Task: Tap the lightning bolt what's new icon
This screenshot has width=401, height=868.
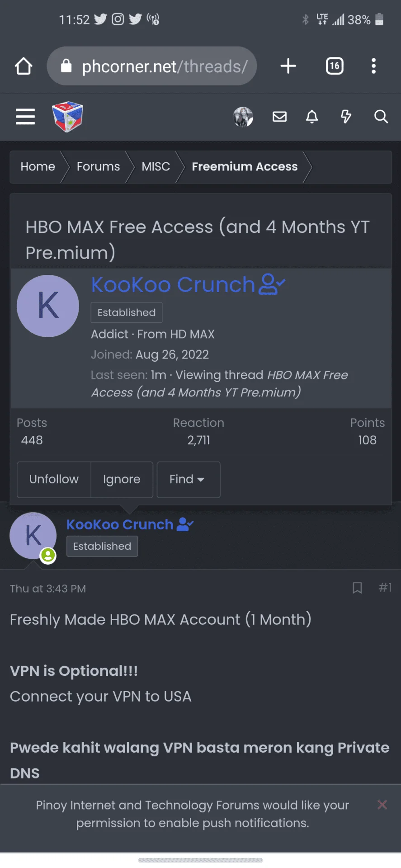Action: (x=346, y=117)
